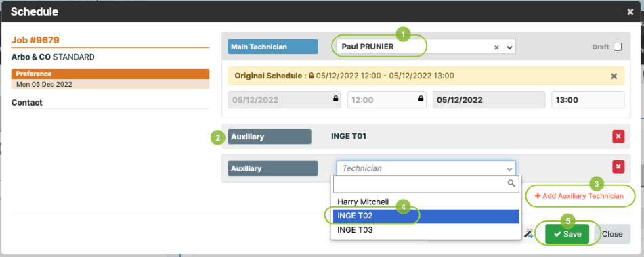Change the 13:00 end time field
Screen dimensions: 644x257
pyautogui.click(x=588, y=99)
